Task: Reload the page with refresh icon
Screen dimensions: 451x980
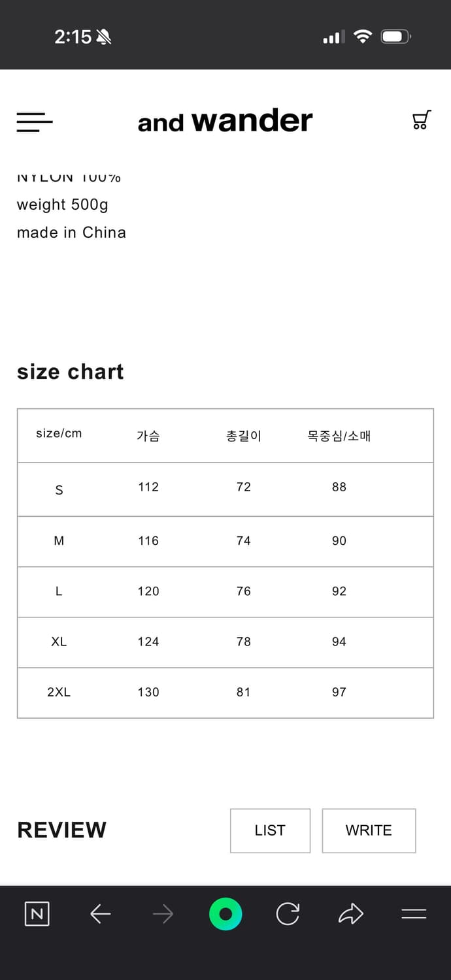Action: pyautogui.click(x=288, y=914)
